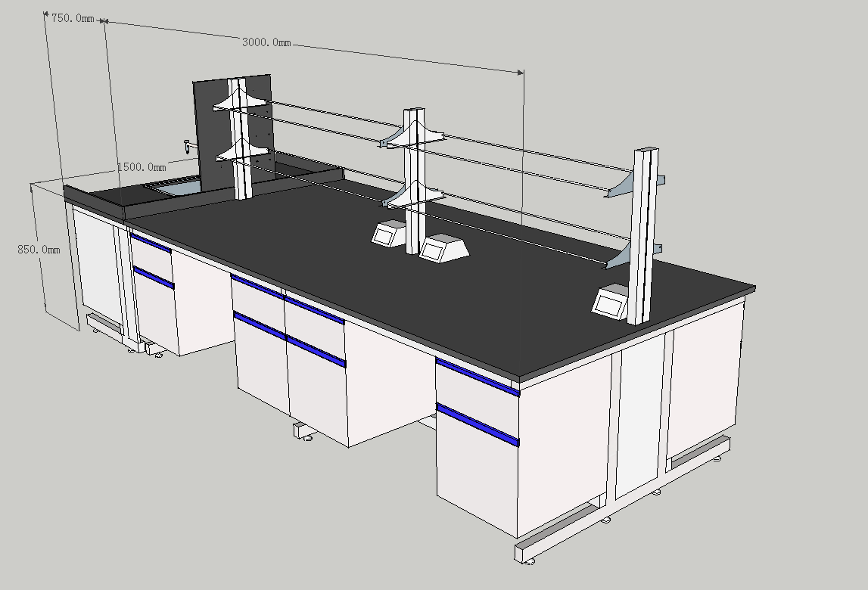Select the white cabinet under the sink

(x=97, y=261)
